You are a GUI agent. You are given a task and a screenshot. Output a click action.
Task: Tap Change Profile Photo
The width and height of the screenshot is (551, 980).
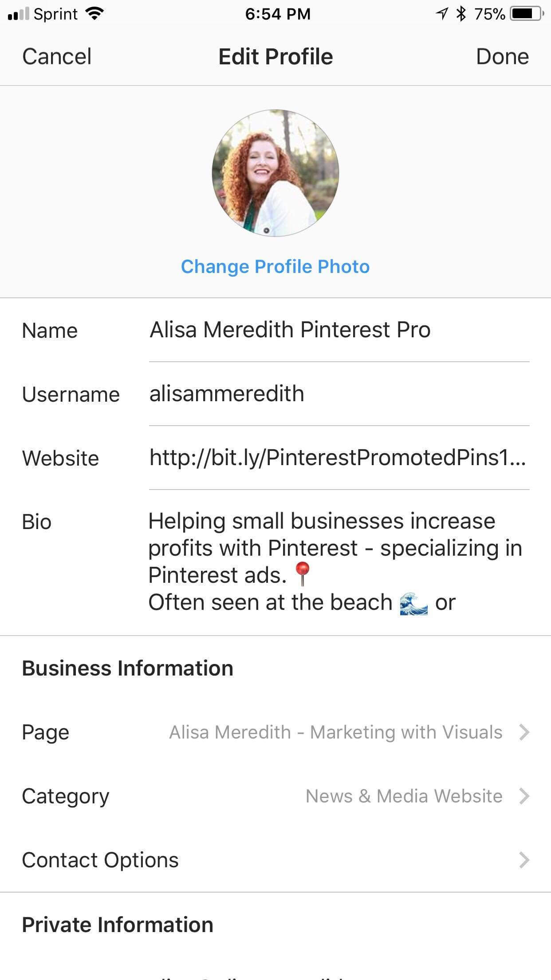275,266
